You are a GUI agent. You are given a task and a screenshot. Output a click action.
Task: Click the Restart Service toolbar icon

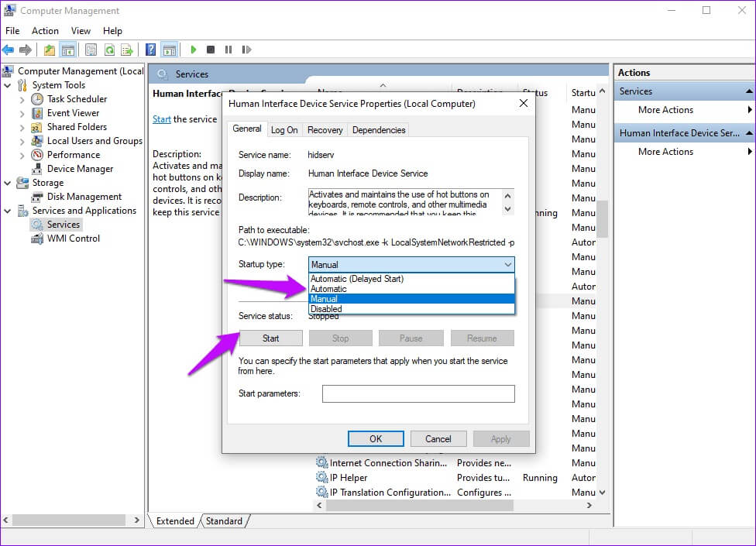246,50
